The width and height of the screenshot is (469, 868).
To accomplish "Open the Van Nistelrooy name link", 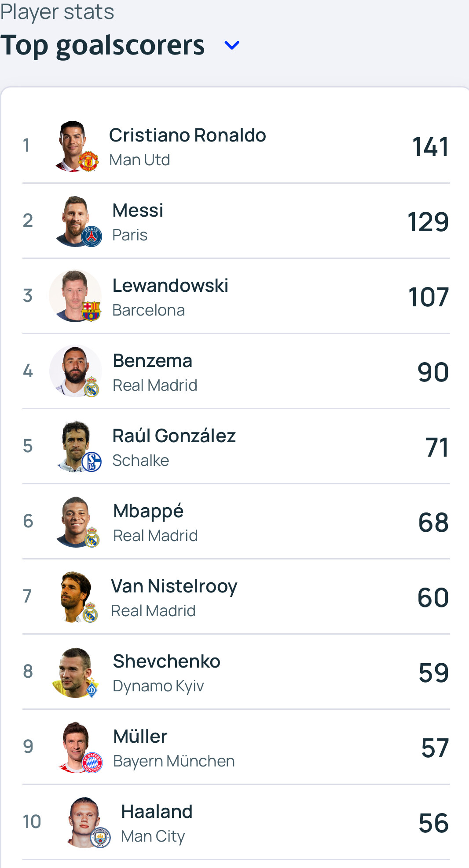I will (174, 586).
